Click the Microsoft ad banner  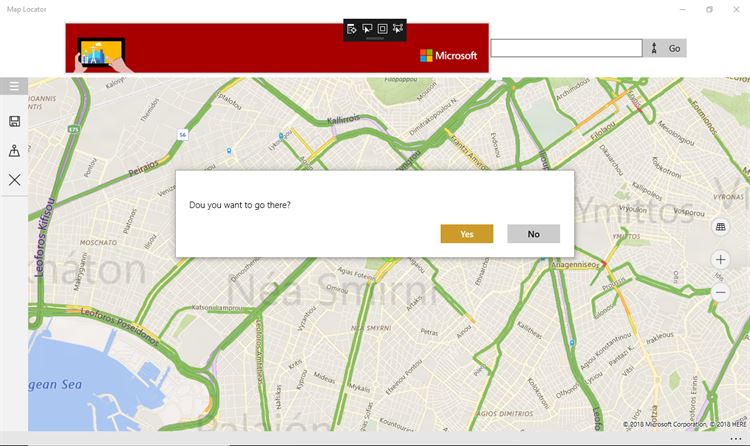point(277,48)
